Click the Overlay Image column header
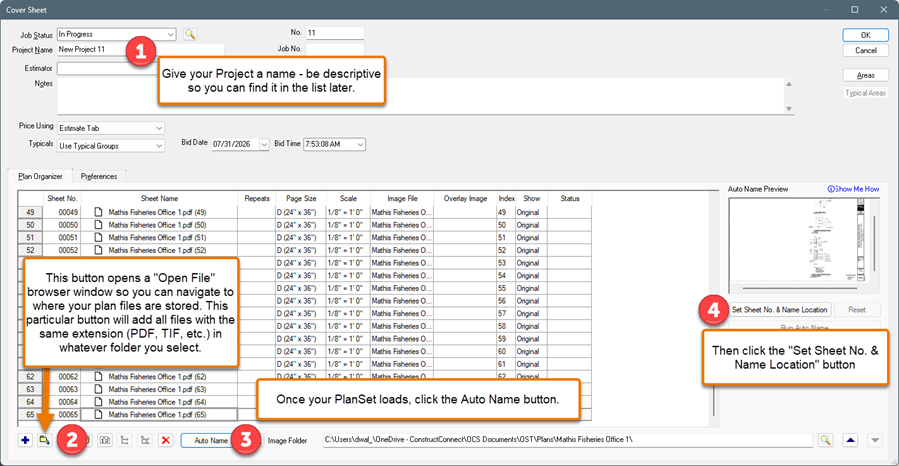 point(465,198)
